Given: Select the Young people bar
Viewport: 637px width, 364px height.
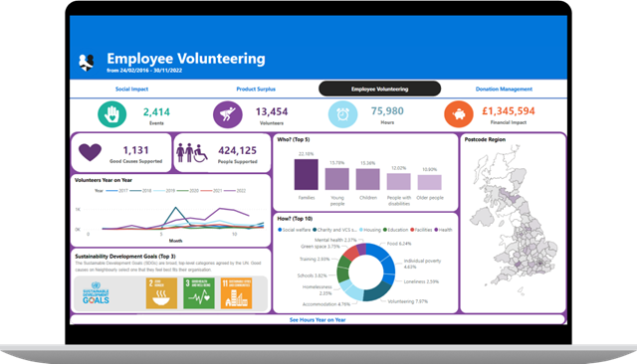Looking at the screenshot, I should click(336, 179).
